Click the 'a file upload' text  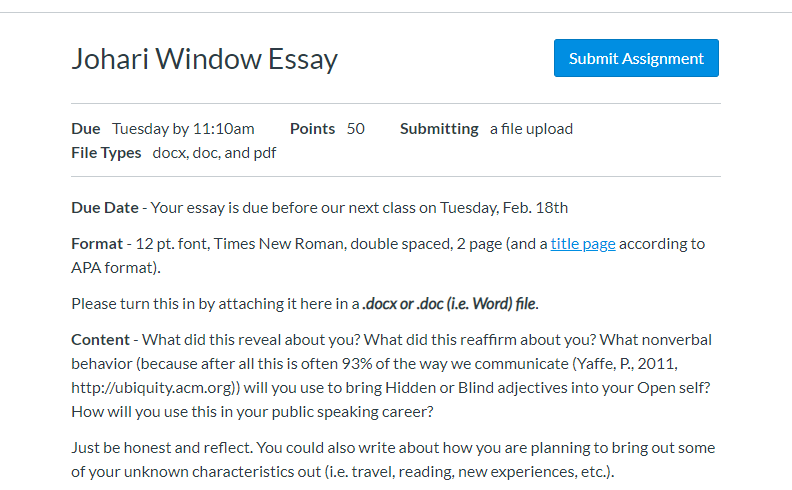tap(531, 129)
